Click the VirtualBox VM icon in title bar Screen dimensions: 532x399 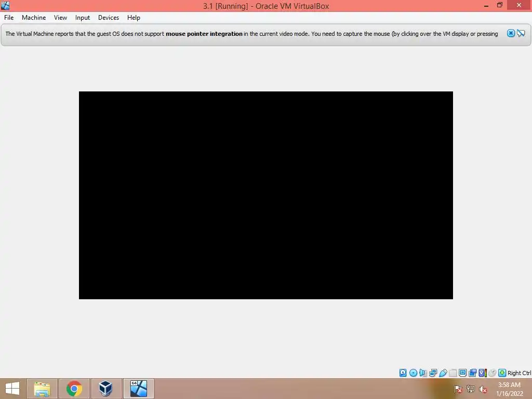coord(5,5)
